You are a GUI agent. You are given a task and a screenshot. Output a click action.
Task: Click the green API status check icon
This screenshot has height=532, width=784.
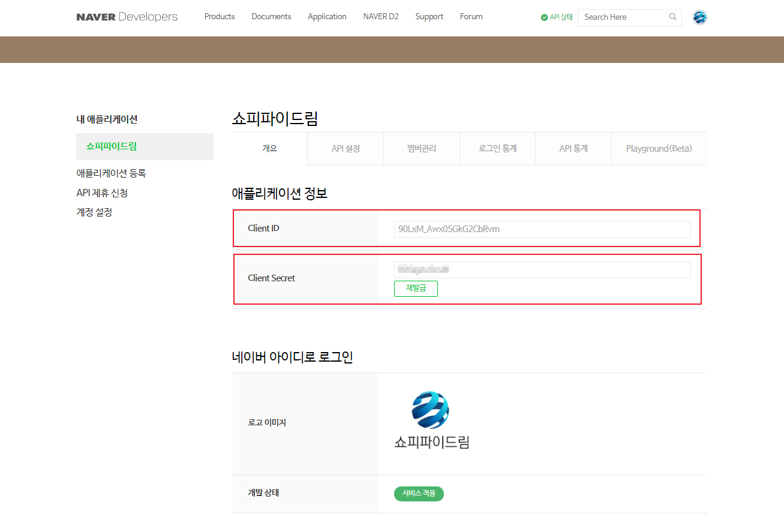click(x=544, y=17)
